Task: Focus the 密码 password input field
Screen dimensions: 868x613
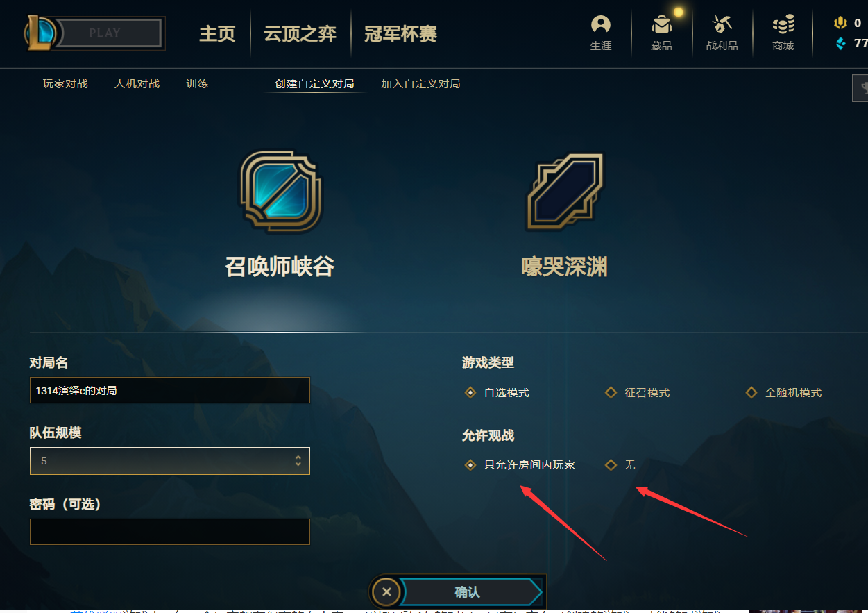Action: coord(170,532)
